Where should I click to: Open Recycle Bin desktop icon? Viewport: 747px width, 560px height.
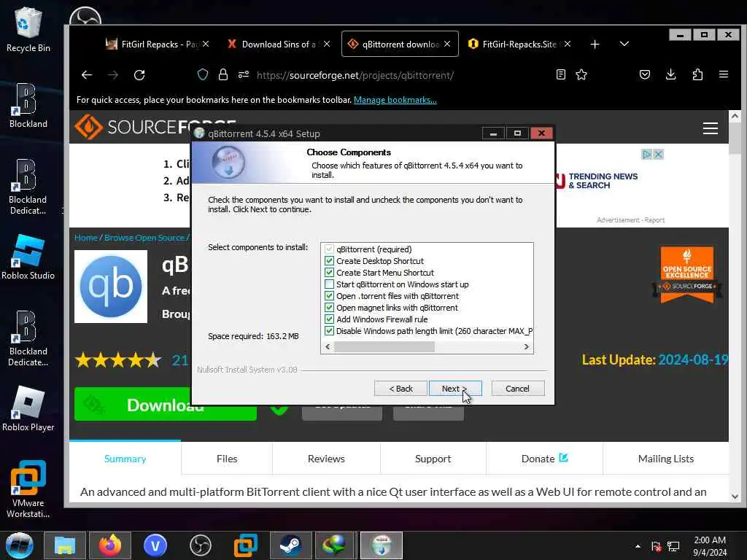point(28,29)
